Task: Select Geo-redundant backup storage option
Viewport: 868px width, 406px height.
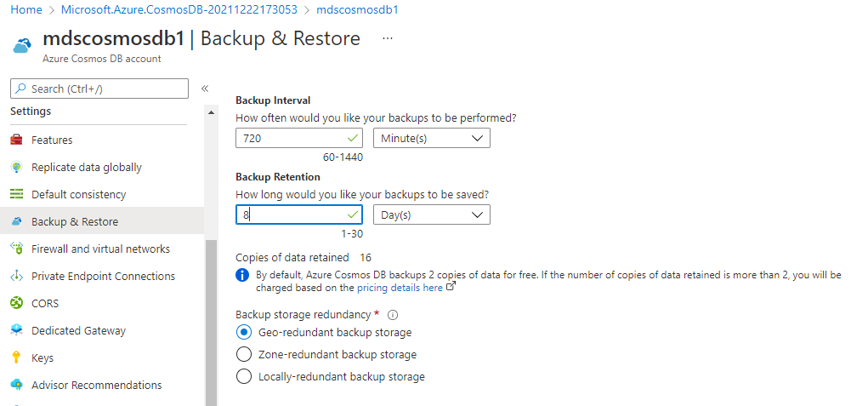Action: pos(243,332)
